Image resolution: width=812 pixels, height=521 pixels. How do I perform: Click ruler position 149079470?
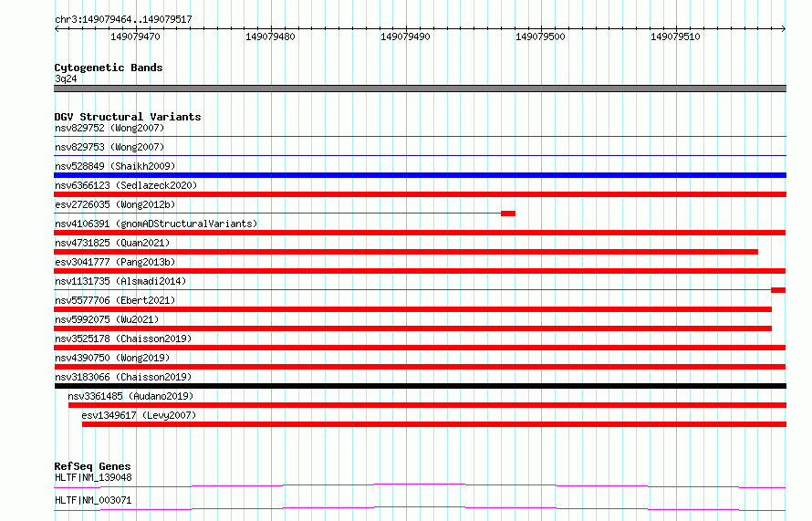point(135,36)
